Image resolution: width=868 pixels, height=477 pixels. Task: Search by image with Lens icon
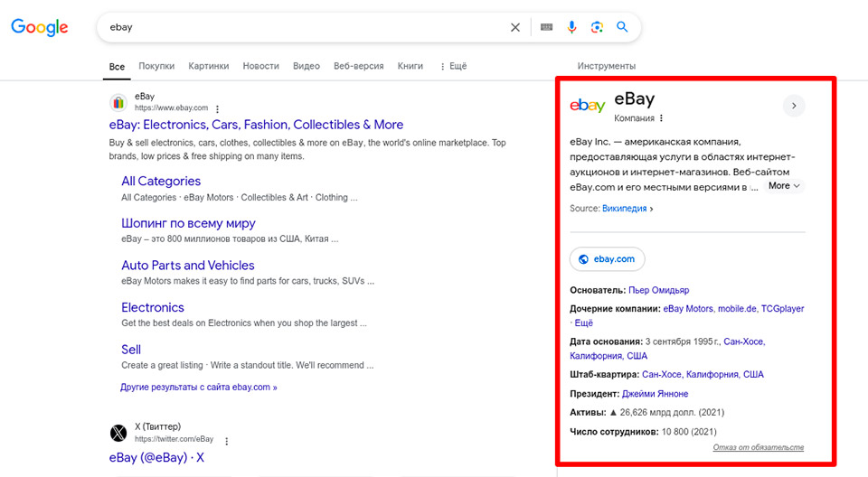tap(597, 27)
